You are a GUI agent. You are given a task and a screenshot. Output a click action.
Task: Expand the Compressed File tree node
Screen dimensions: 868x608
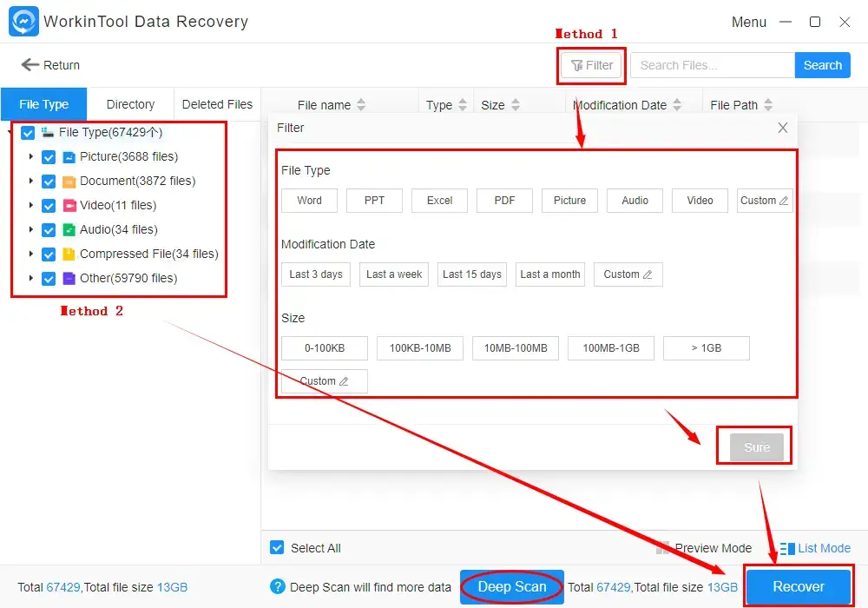(x=31, y=254)
